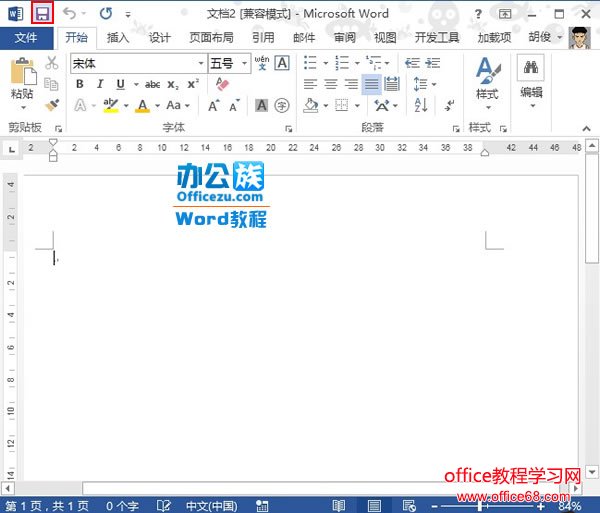Click the Sort A-Z icon
Image resolution: width=600 pixels, height=513 pixels.
click(x=421, y=105)
